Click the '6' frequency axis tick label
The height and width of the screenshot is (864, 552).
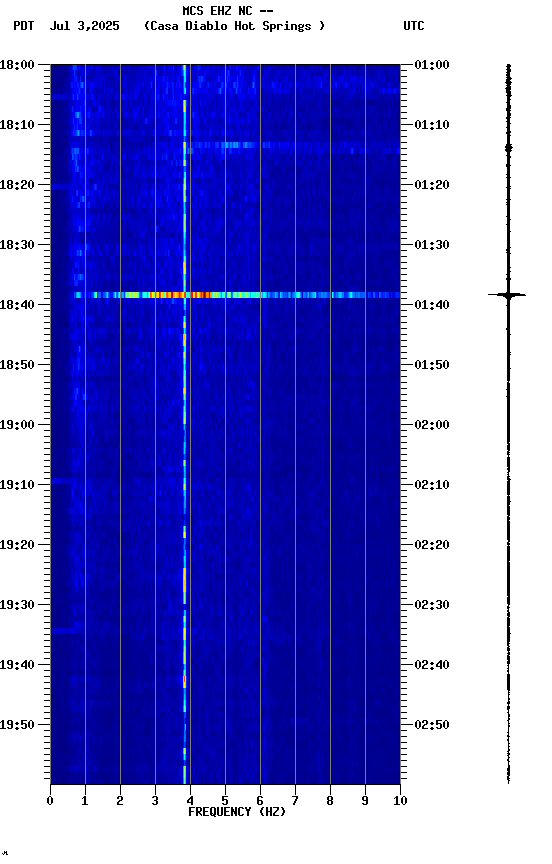coord(260,801)
